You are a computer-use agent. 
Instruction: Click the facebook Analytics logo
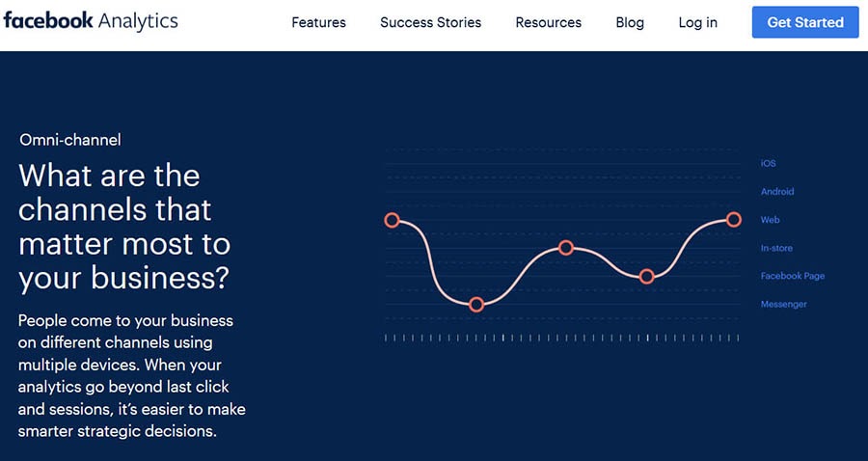(91, 21)
